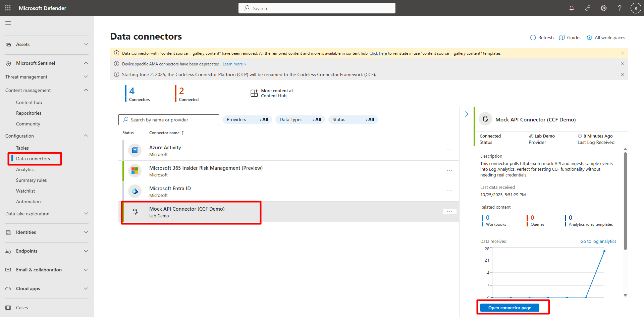Open Analytics in Configuration
644x317 pixels.
(25, 169)
